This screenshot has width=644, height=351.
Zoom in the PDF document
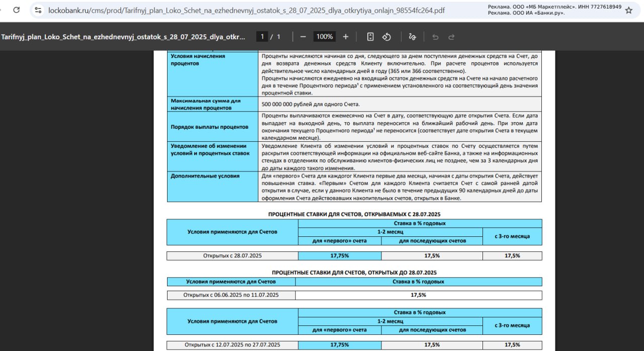[346, 37]
